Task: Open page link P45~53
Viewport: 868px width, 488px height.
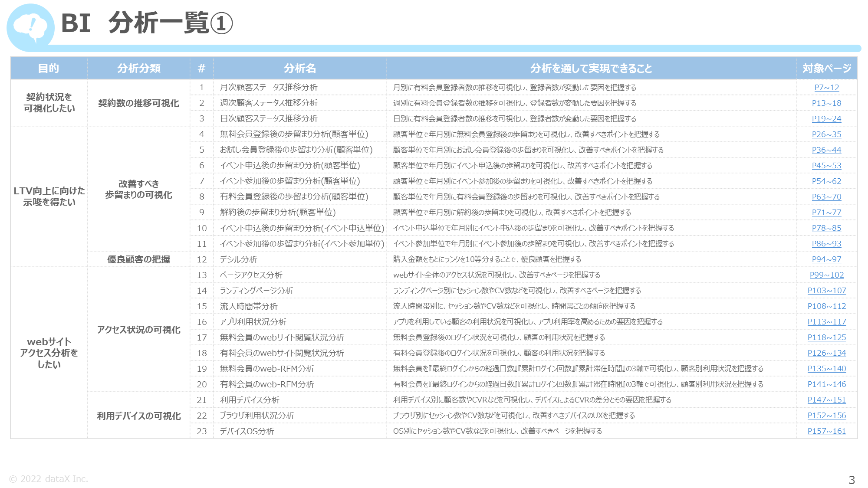Action: [826, 165]
